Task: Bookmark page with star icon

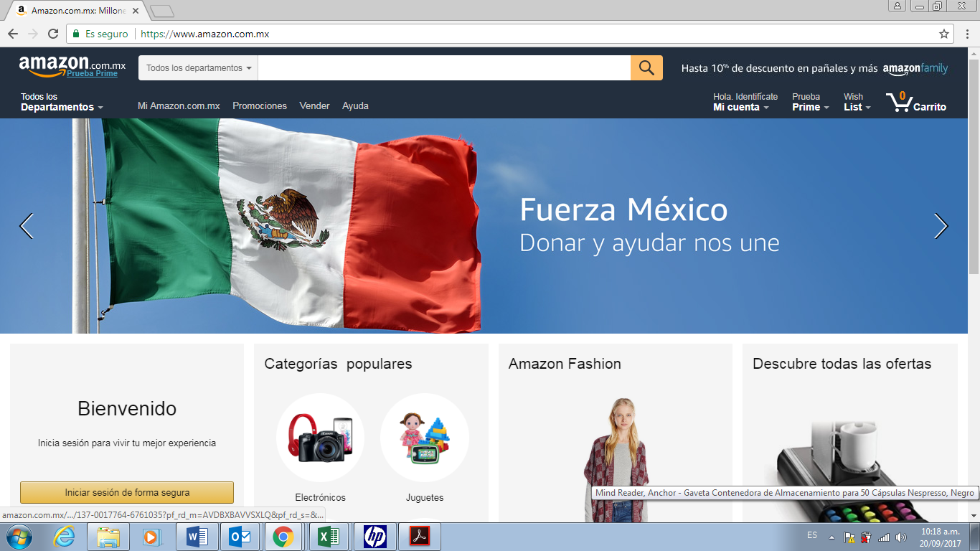Action: (x=944, y=34)
